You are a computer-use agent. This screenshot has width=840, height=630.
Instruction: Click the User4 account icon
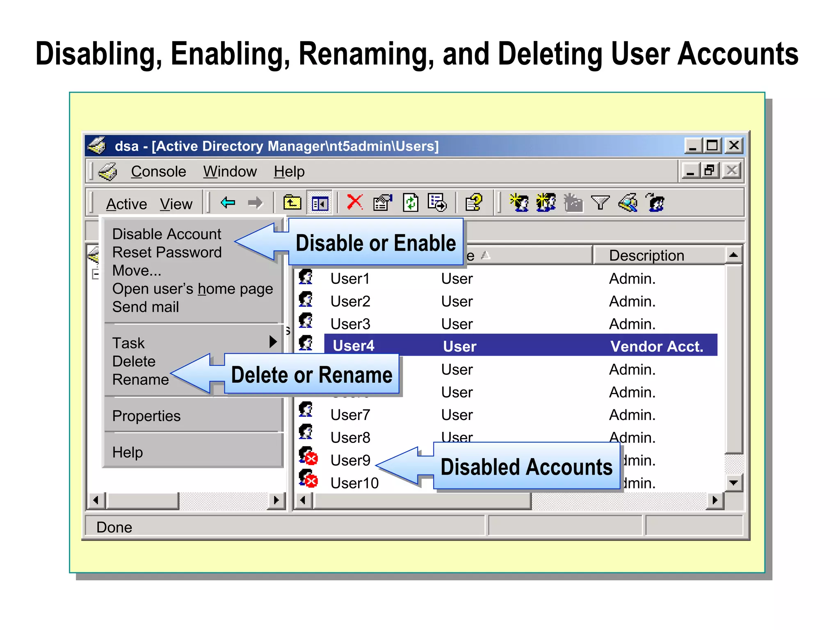pyautogui.click(x=306, y=343)
